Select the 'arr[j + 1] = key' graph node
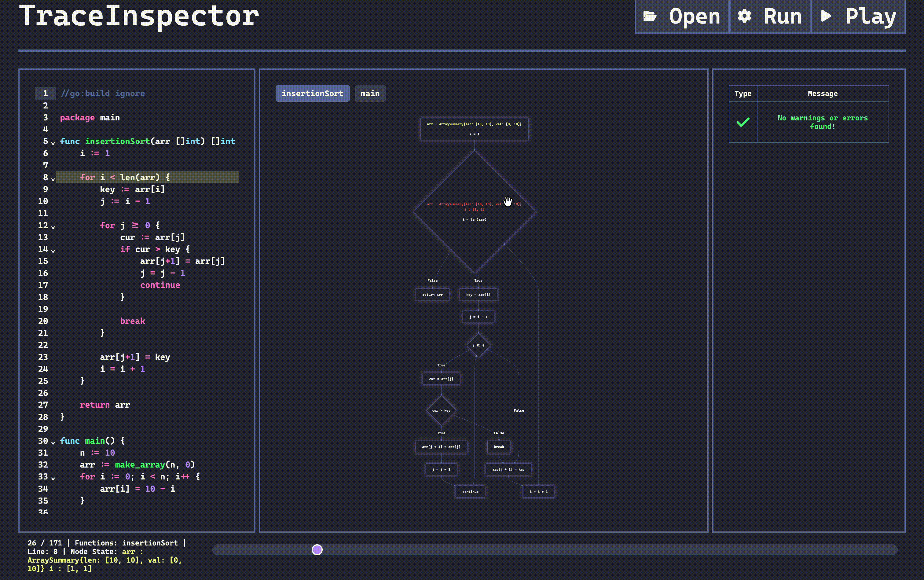 click(x=508, y=469)
